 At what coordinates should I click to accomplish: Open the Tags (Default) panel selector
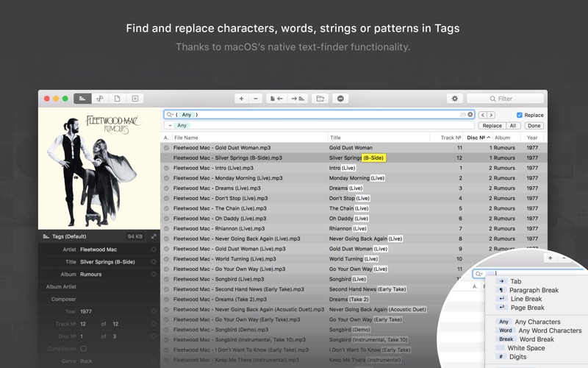click(68, 236)
